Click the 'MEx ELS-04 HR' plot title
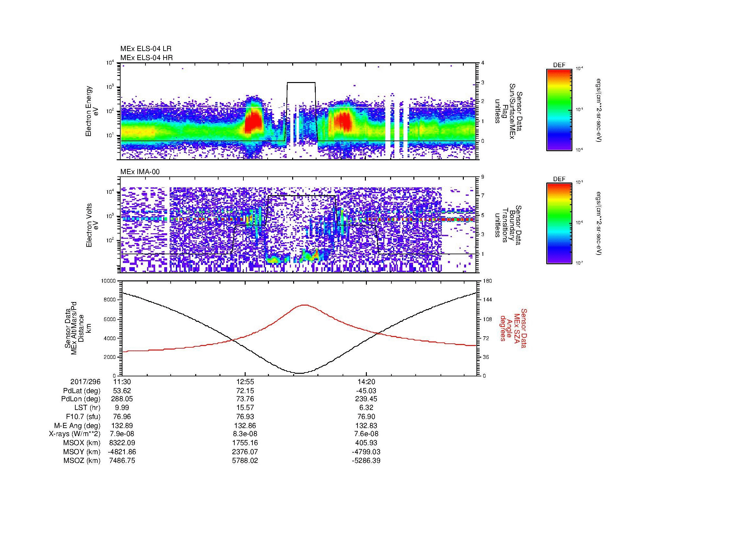Viewport: 756px width, 534px height. pyautogui.click(x=146, y=58)
